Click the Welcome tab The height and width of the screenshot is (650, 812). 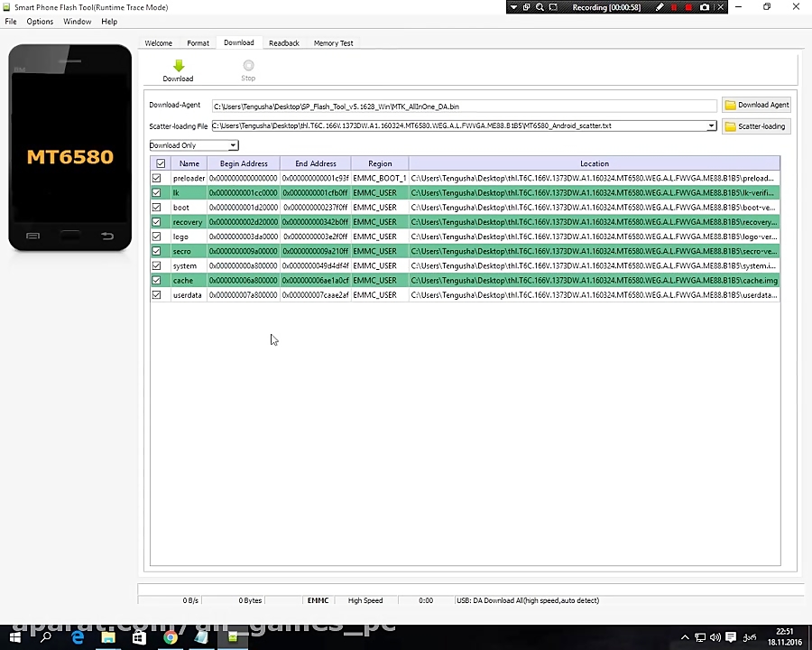tap(158, 42)
